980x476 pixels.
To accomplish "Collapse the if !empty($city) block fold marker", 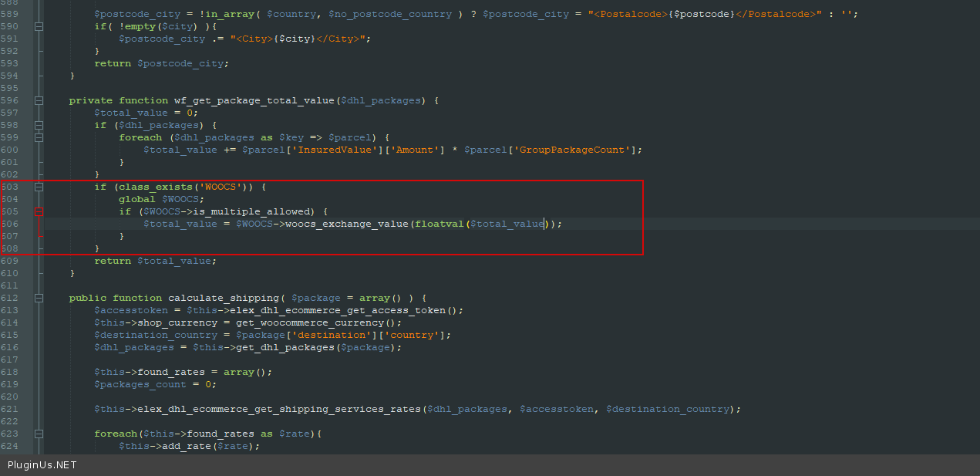I will pos(39,26).
